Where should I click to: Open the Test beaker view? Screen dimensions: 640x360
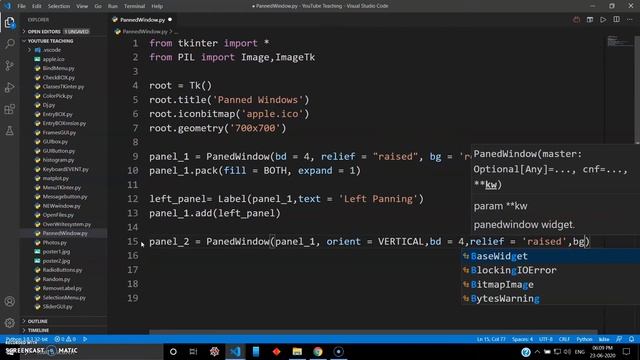point(9,131)
